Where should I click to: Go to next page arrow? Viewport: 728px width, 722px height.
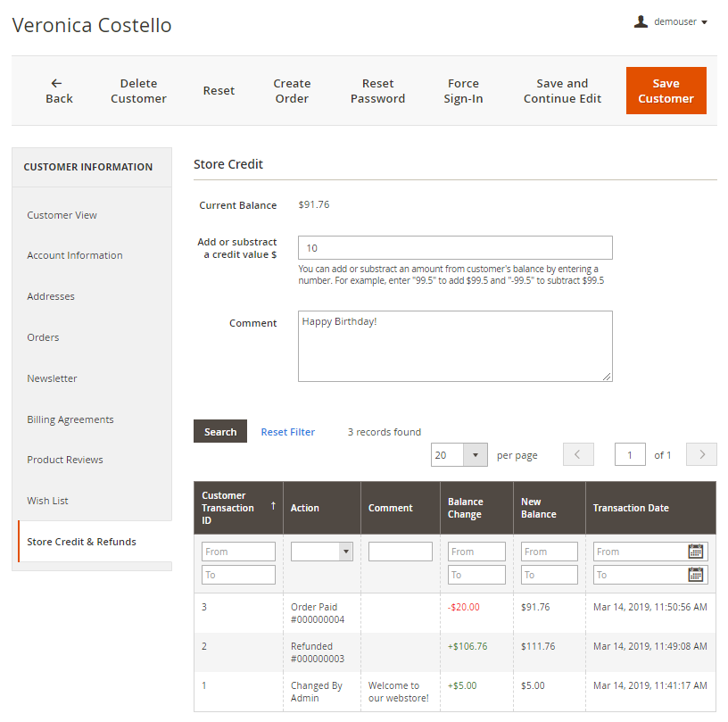point(701,455)
